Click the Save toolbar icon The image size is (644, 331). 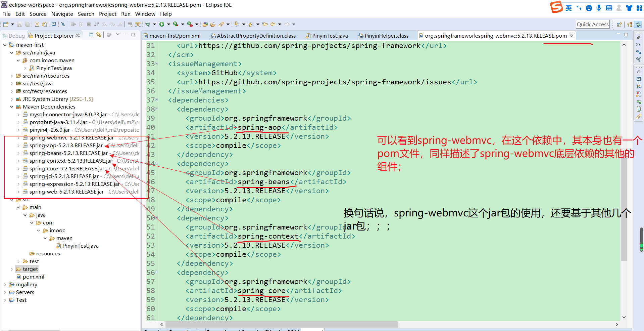pos(19,24)
